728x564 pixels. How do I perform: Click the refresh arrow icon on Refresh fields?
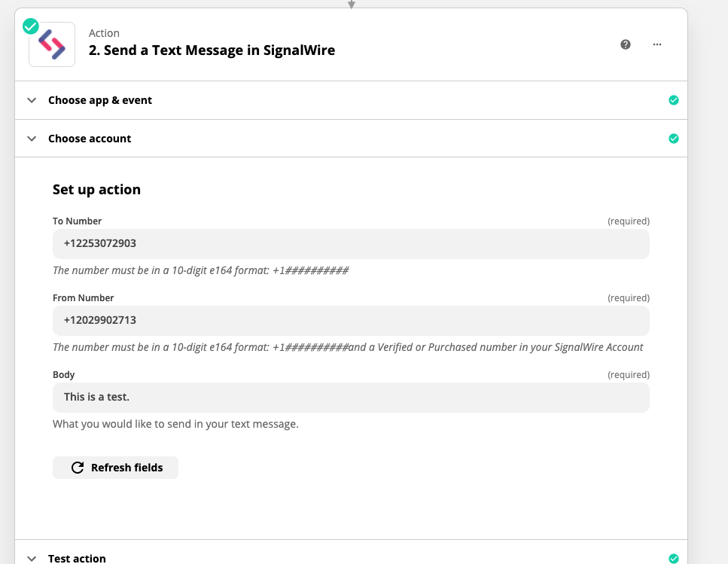pos(78,468)
